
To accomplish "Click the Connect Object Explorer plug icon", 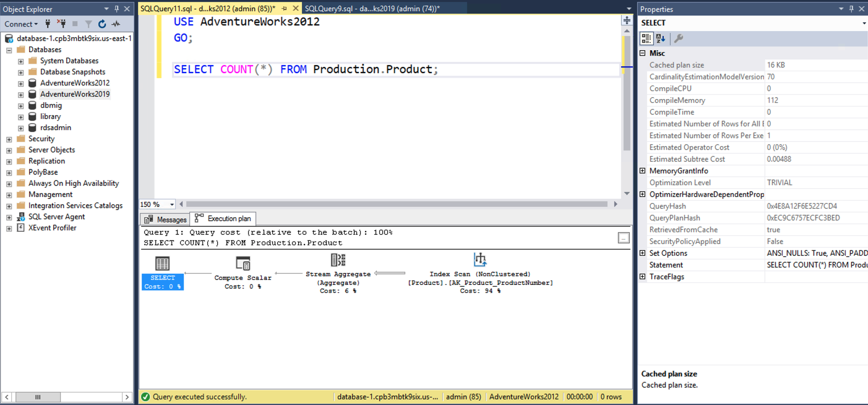I will [x=48, y=24].
